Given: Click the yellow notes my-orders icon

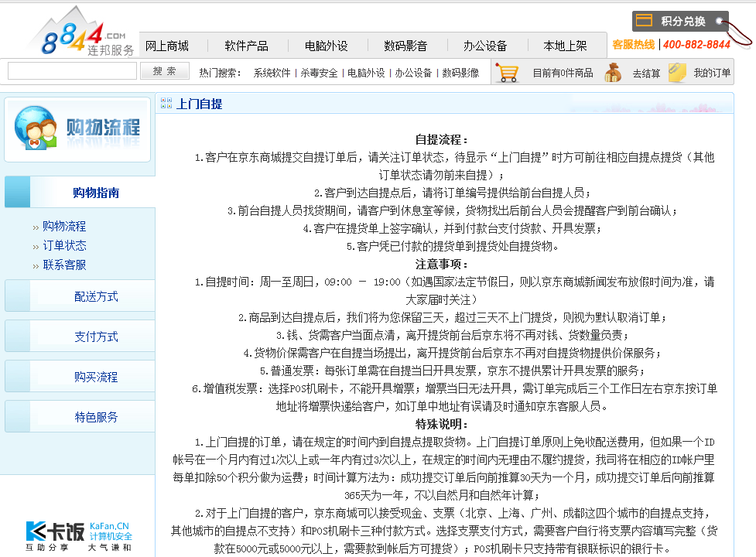Looking at the screenshot, I should coord(677,73).
